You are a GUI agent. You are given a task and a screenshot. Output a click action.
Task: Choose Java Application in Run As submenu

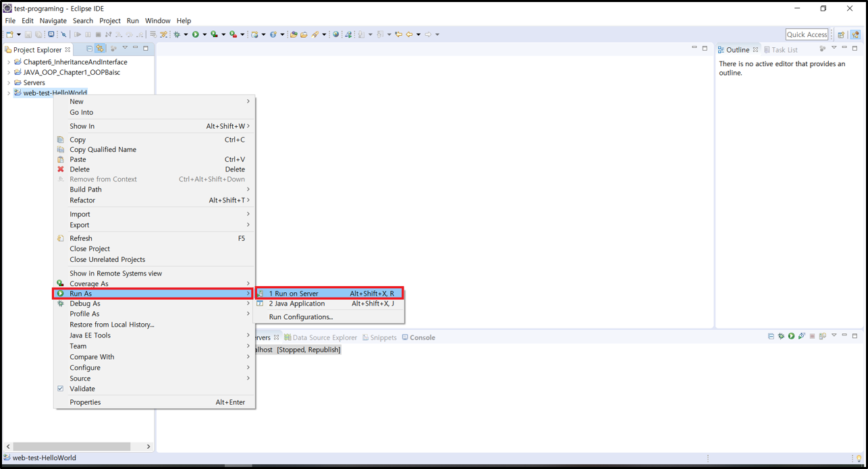pyautogui.click(x=329, y=304)
